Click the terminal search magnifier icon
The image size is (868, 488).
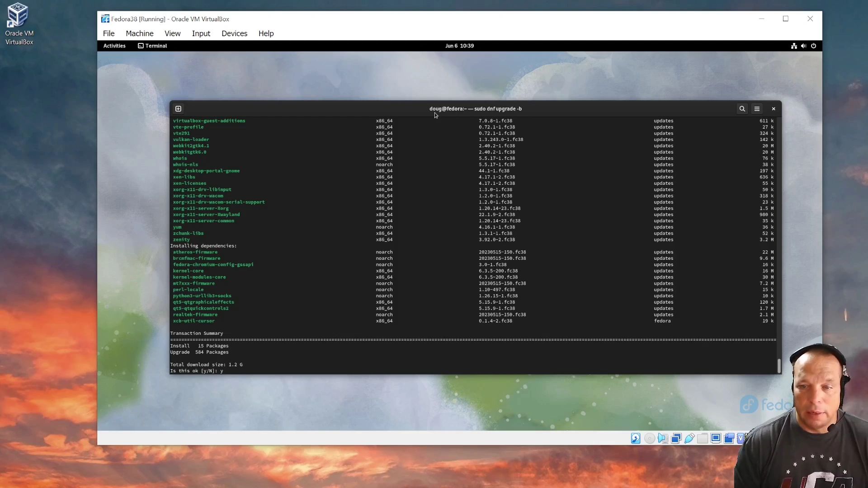click(742, 109)
